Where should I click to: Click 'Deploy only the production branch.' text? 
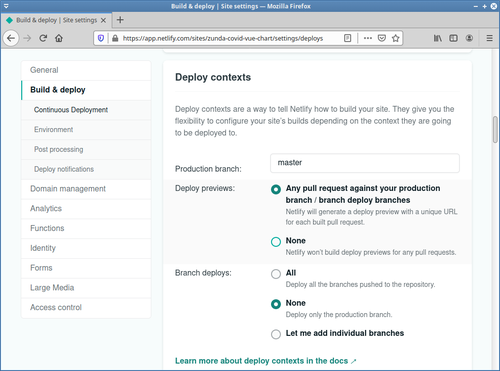[x=339, y=315]
